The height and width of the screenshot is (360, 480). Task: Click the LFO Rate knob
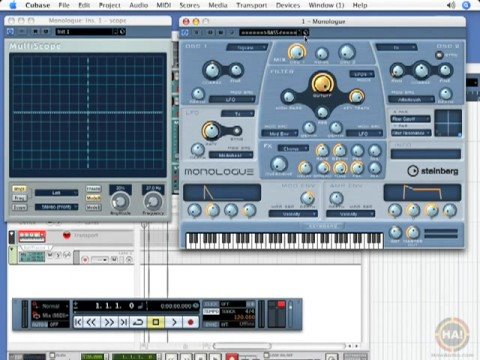(211, 131)
